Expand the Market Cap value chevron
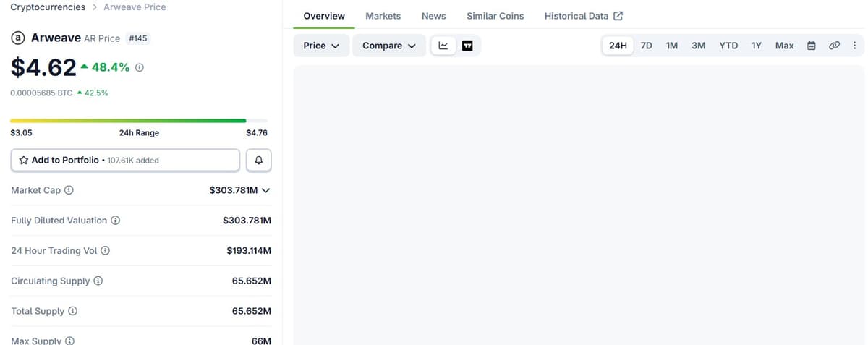Image resolution: width=868 pixels, height=345 pixels. [265, 191]
